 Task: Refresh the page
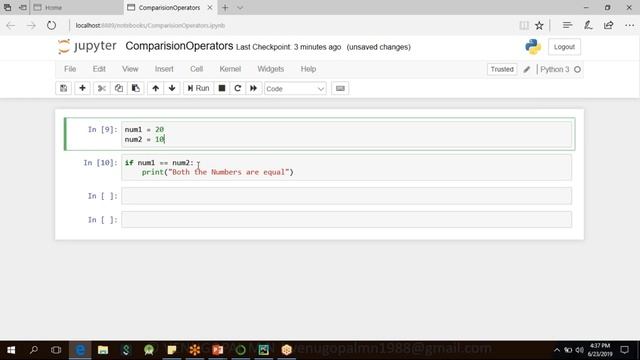click(51, 25)
